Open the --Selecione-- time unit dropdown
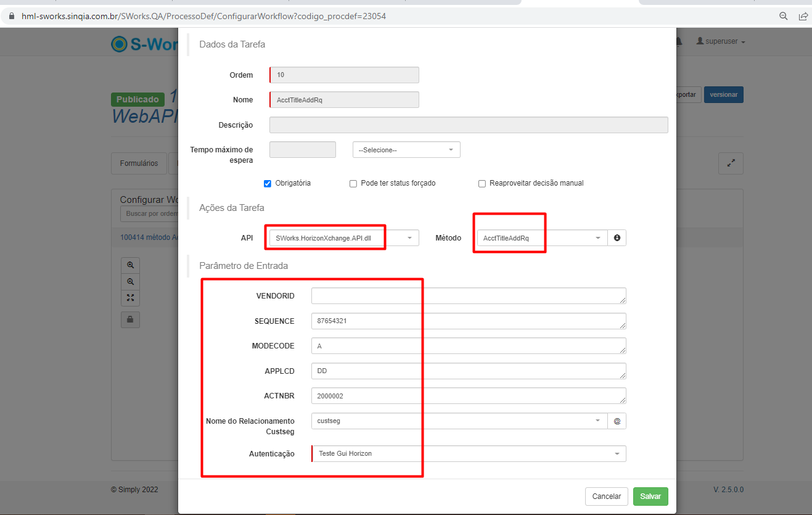Image resolution: width=812 pixels, height=515 pixels. [406, 150]
